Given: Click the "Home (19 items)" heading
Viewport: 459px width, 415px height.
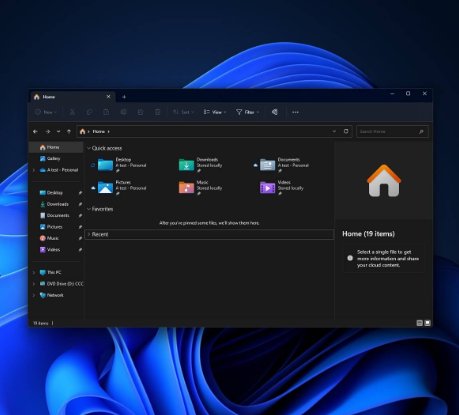Looking at the screenshot, I should [368, 234].
